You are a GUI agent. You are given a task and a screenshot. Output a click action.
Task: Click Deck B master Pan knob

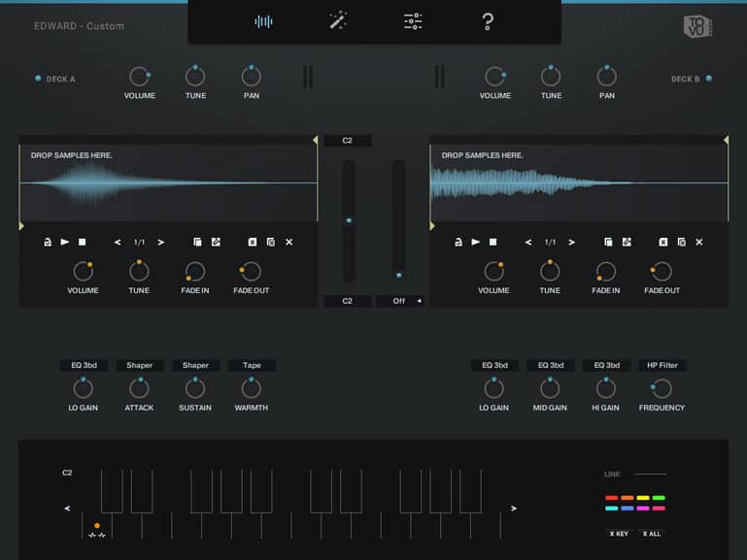pos(607,76)
